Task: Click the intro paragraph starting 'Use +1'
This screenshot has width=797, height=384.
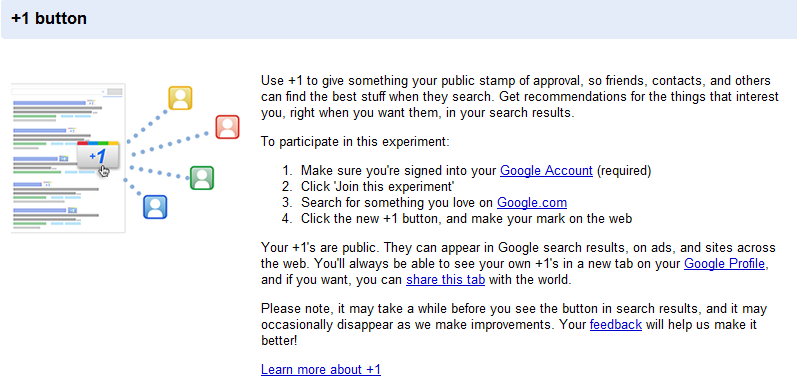Action: point(519,97)
